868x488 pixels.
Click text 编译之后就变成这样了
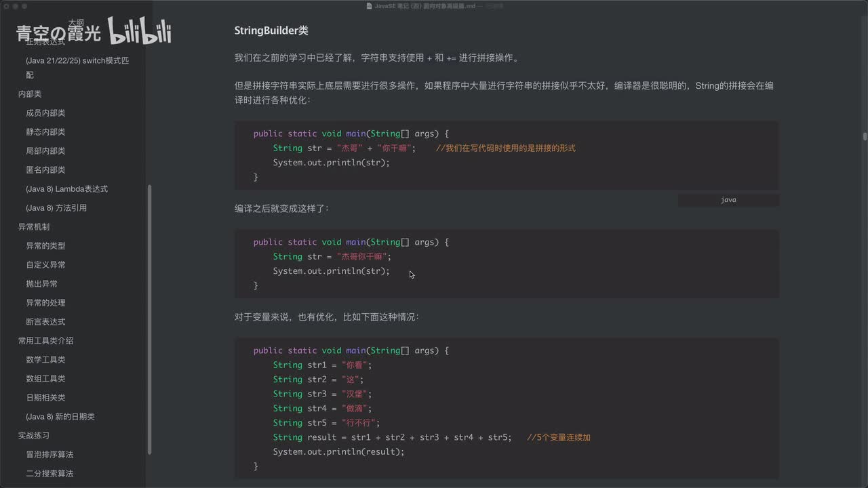pyautogui.click(x=282, y=209)
